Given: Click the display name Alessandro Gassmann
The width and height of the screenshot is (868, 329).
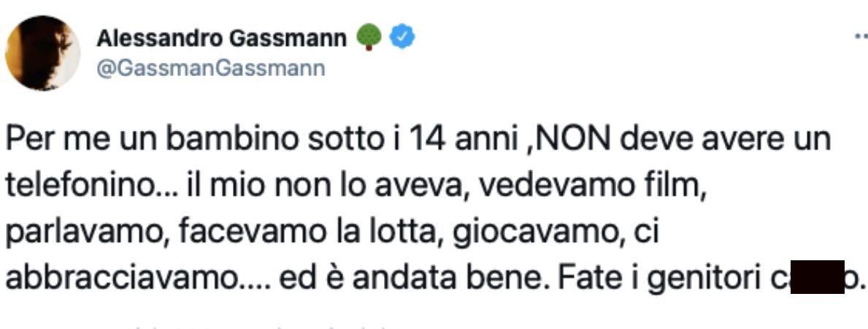Looking at the screenshot, I should point(222,38).
